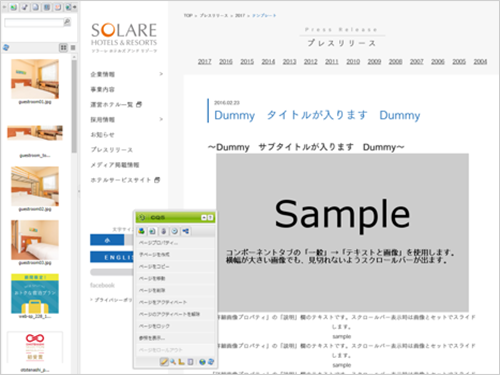Image resolution: width=500 pixels, height=375 pixels.
Task: Open the Documents tab in content finder
Action: click(x=35, y=7)
